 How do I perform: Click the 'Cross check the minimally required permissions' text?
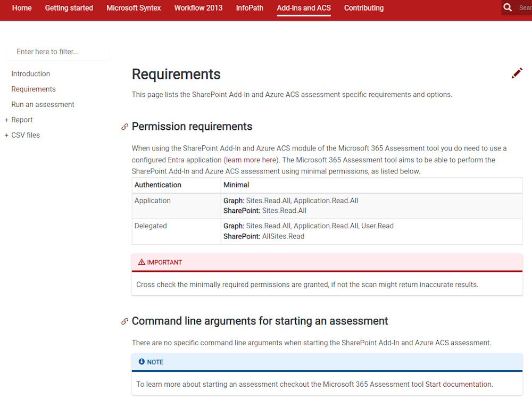tap(307, 284)
